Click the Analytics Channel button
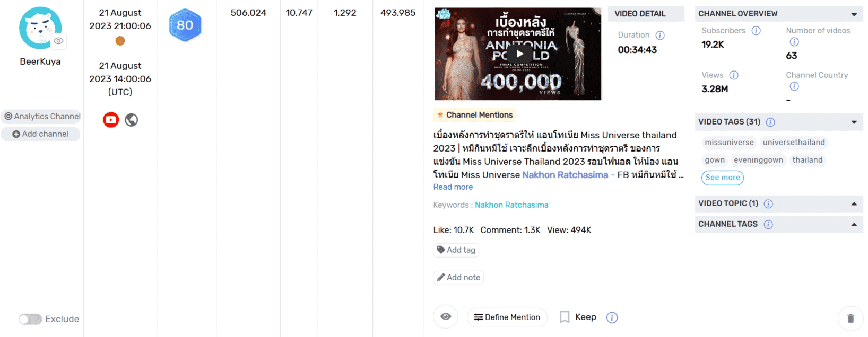Viewport: 868px width, 337px height. [42, 117]
